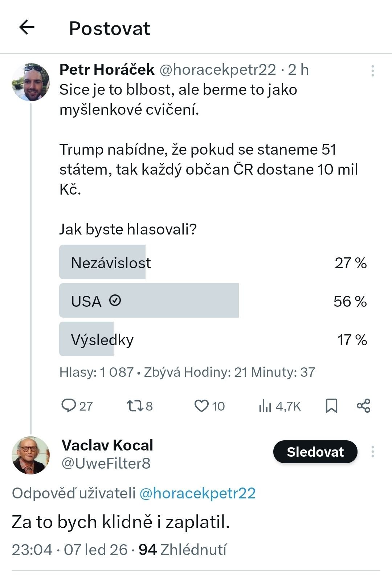This screenshot has height=579, width=392.
Task: Tap the reply timestamp 23:04 · 07 led 26
Action: coord(70,550)
